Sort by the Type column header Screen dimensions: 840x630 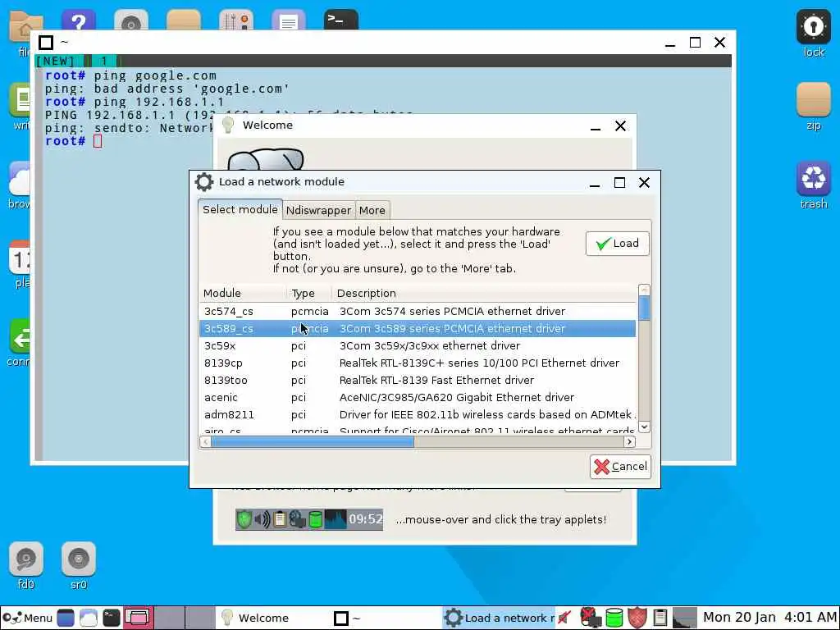coord(309,293)
